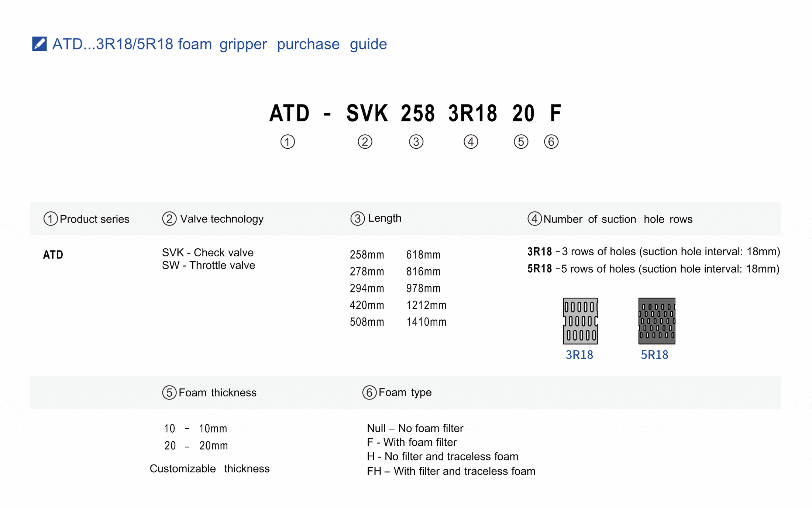Click circled number 1 under ATD
The image size is (812, 508).
click(288, 142)
